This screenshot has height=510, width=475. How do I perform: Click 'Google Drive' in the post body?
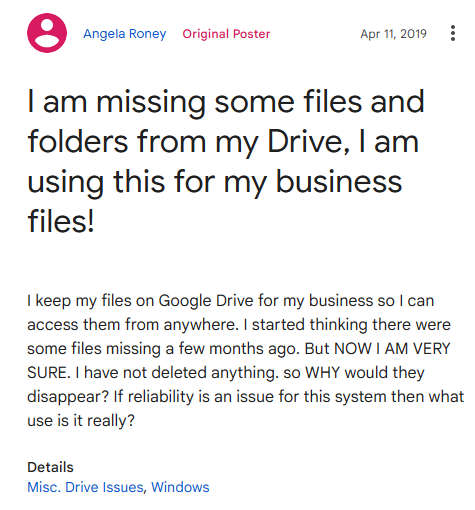(x=206, y=301)
